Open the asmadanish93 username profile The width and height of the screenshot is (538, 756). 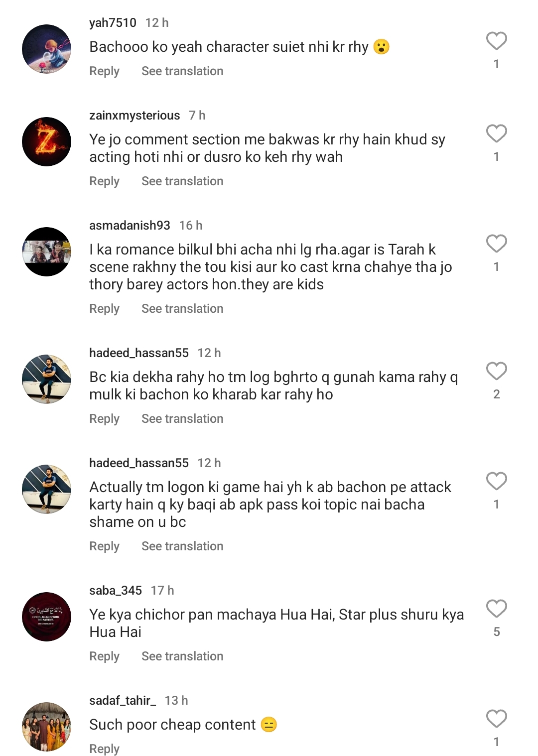[130, 226]
